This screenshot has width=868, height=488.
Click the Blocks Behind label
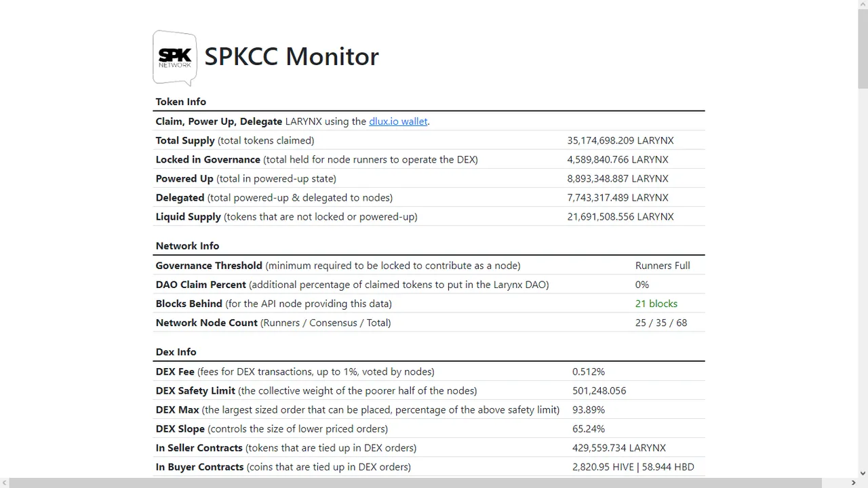pos(189,304)
